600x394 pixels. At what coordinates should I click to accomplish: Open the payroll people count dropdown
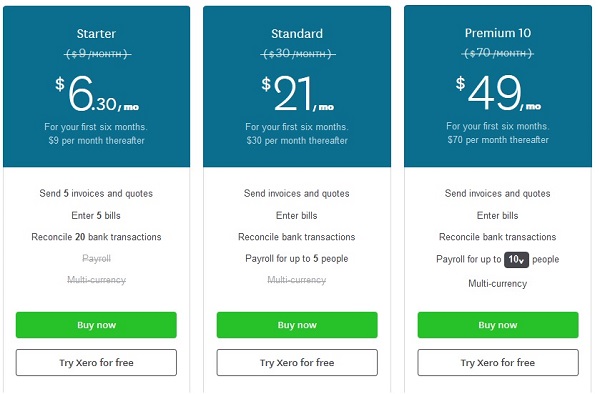pyautogui.click(x=516, y=260)
